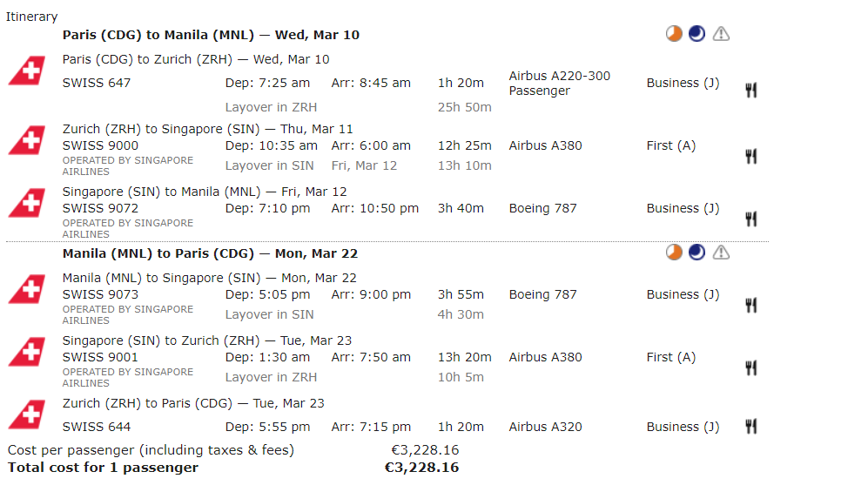
Task: Click the First (A) cabin label for SWISS 9000
Action: click(670, 145)
